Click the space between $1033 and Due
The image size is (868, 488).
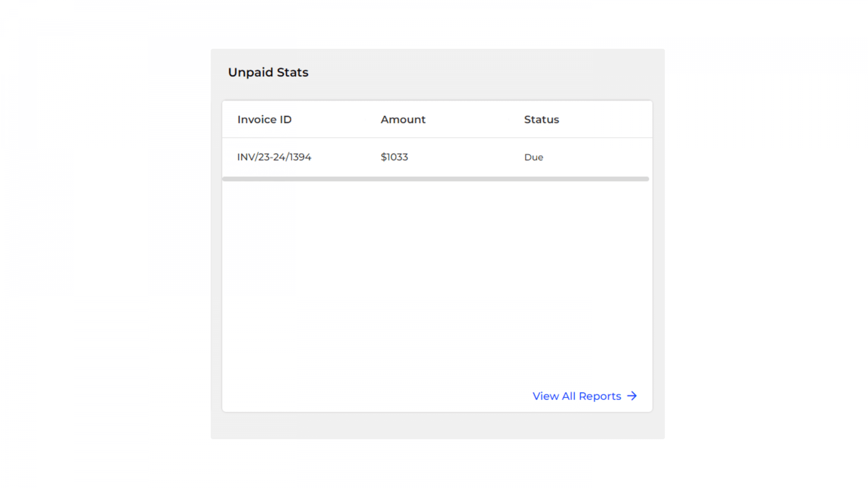pyautogui.click(x=466, y=157)
